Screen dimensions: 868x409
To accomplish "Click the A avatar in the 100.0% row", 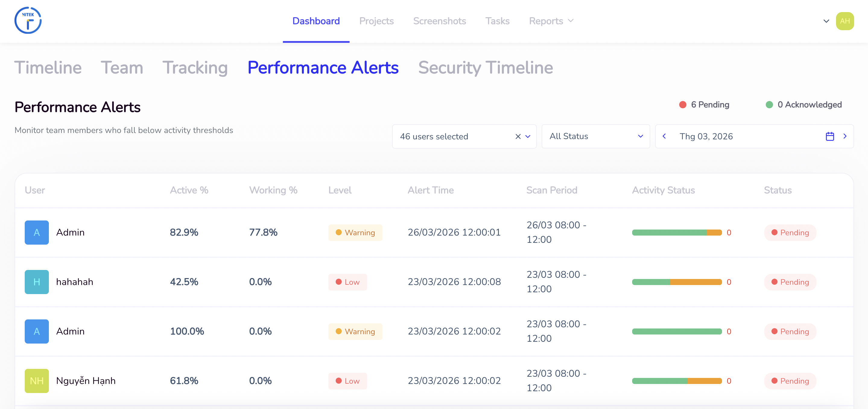I will click(37, 331).
